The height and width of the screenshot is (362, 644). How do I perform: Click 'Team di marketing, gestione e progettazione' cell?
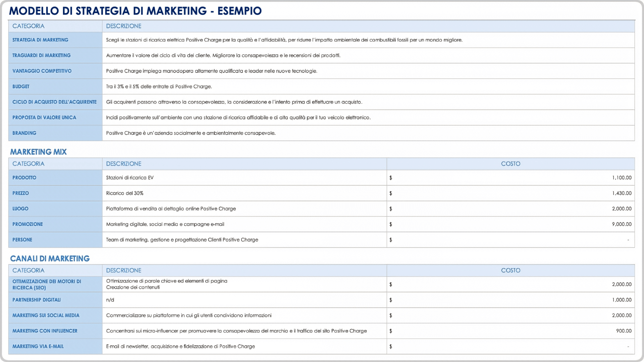tap(245, 240)
